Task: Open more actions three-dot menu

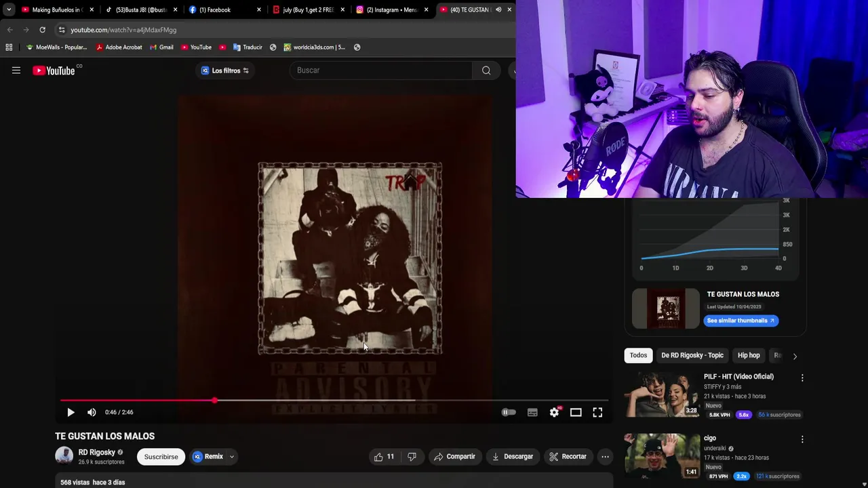Action: click(605, 457)
